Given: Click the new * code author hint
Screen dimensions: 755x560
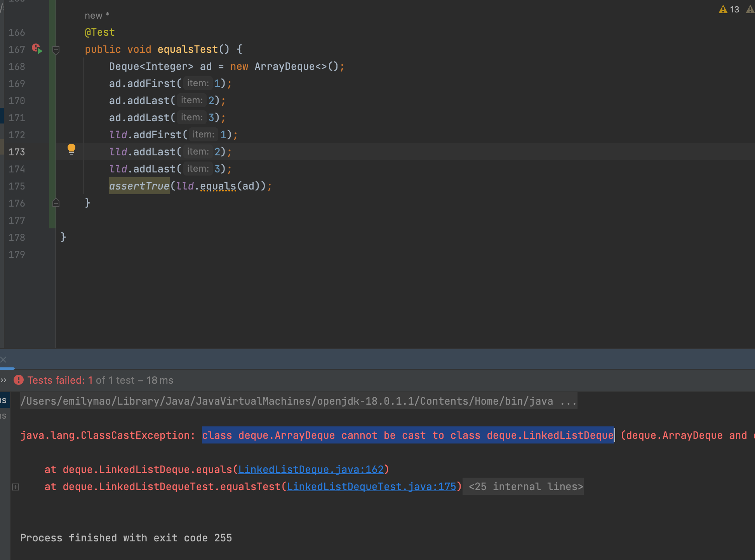Looking at the screenshot, I should (97, 16).
